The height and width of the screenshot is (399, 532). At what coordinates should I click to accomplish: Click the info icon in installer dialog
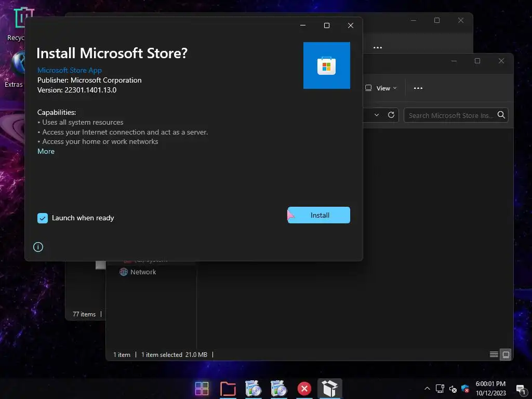pos(38,247)
